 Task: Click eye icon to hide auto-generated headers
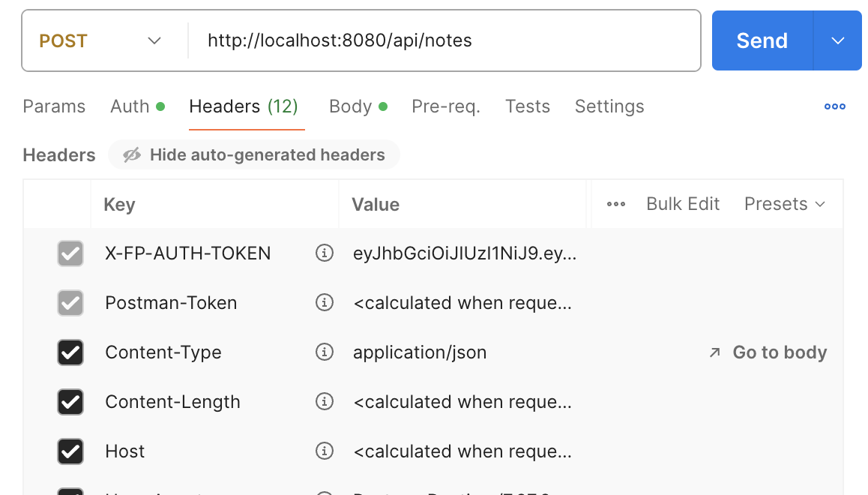132,155
